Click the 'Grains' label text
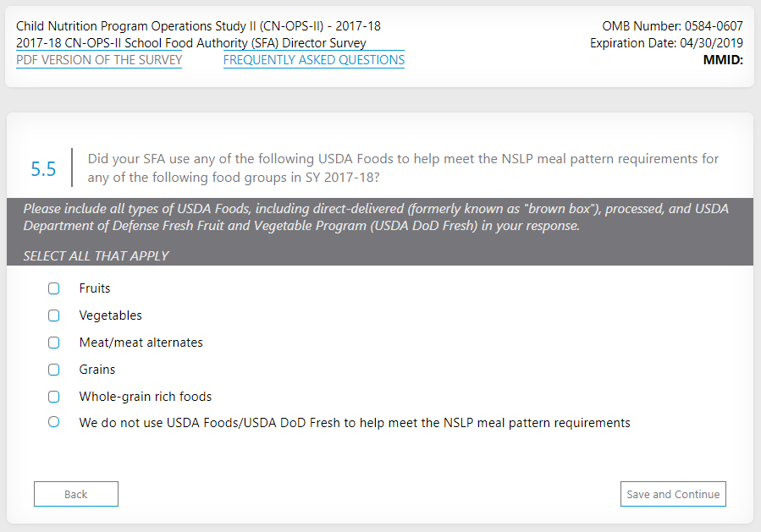This screenshot has width=761, height=532. pos(97,370)
